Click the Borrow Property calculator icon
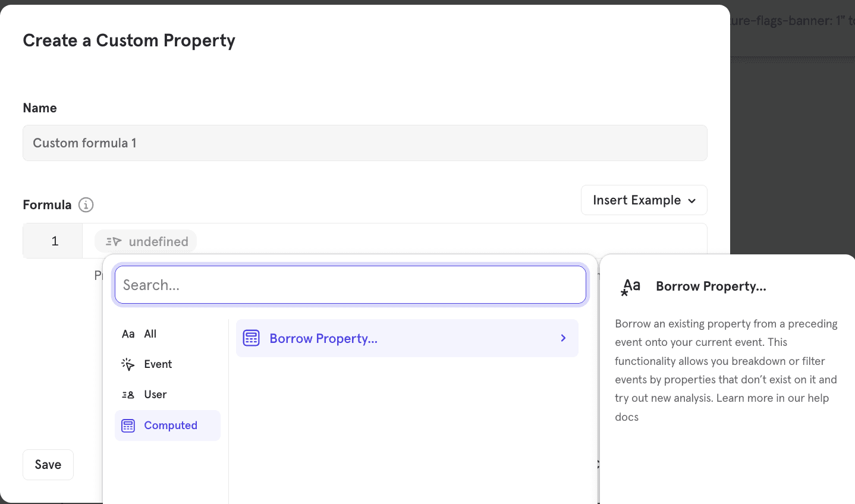 coord(252,338)
